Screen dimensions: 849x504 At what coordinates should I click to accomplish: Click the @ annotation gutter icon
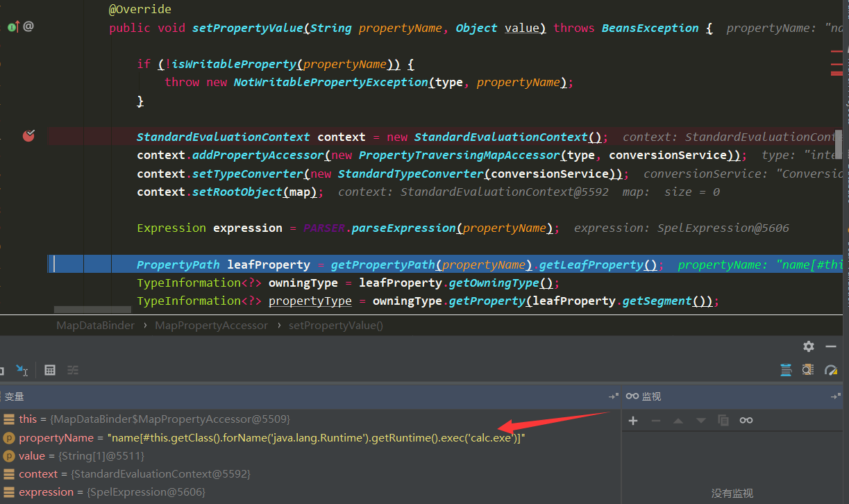[28, 26]
